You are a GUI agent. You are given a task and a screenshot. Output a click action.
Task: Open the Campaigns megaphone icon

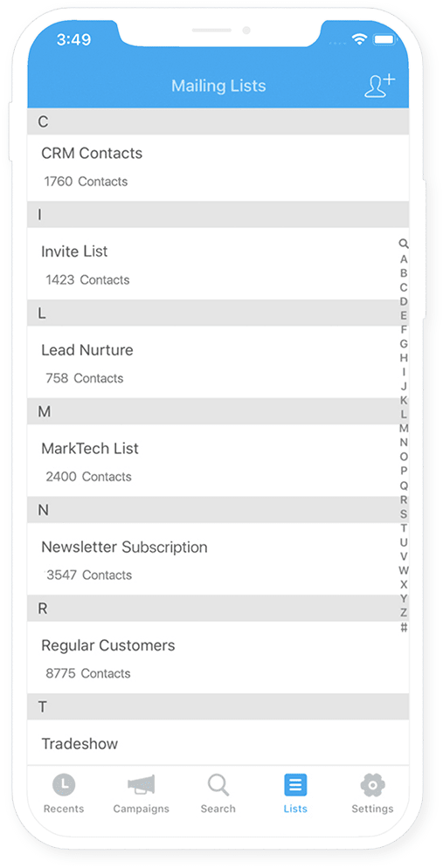pos(142,784)
